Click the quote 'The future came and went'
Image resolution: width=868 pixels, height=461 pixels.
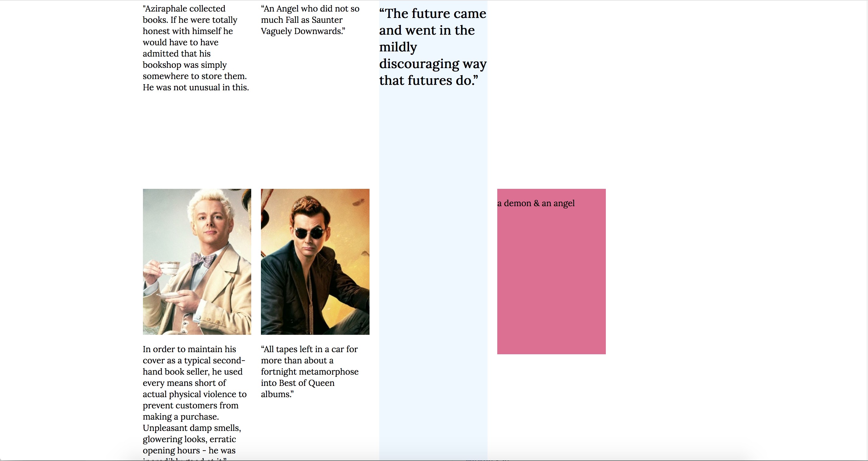click(x=433, y=47)
